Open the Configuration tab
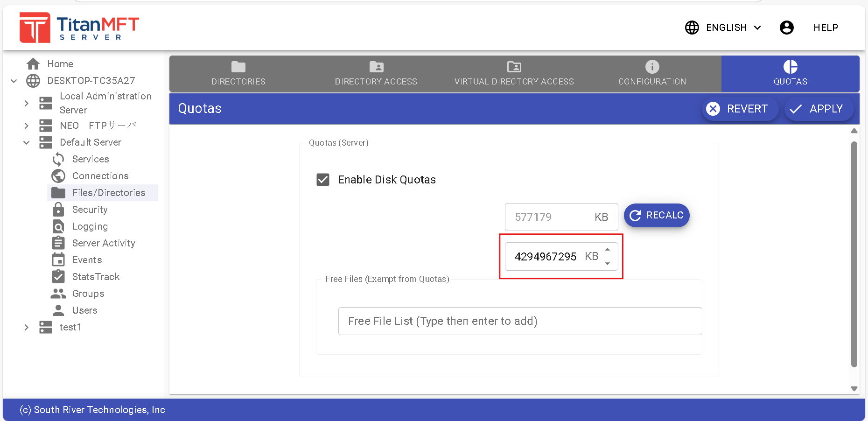This screenshot has height=421, width=868. tap(652, 74)
